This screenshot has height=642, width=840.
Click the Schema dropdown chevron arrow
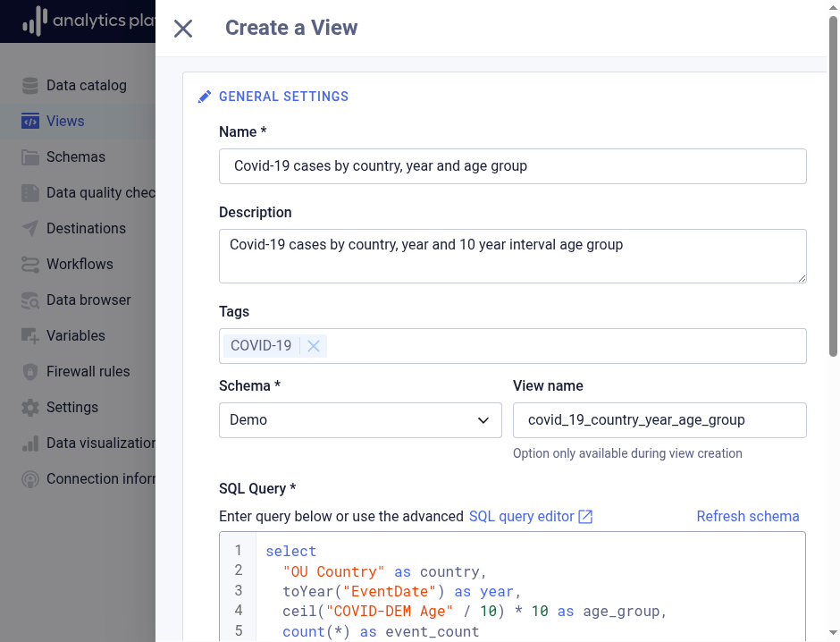(x=483, y=420)
